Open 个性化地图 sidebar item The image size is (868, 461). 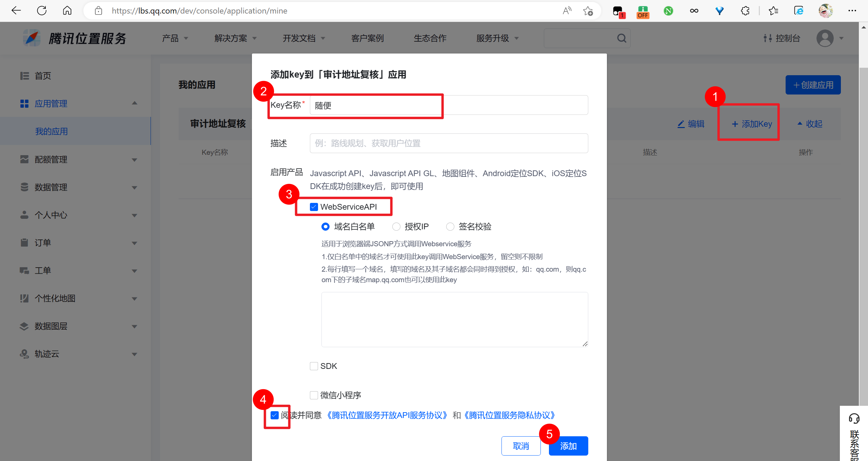pos(56,298)
